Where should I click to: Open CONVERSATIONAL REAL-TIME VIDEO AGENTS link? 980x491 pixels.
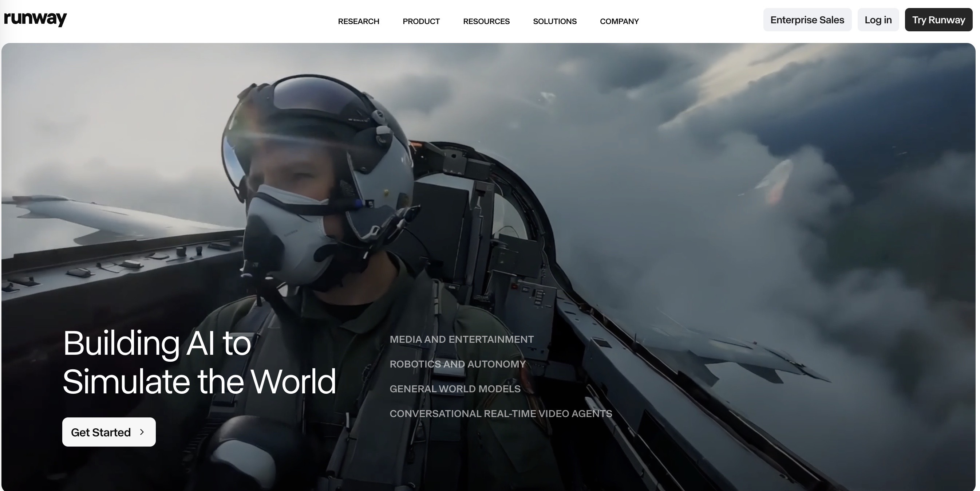click(x=501, y=413)
